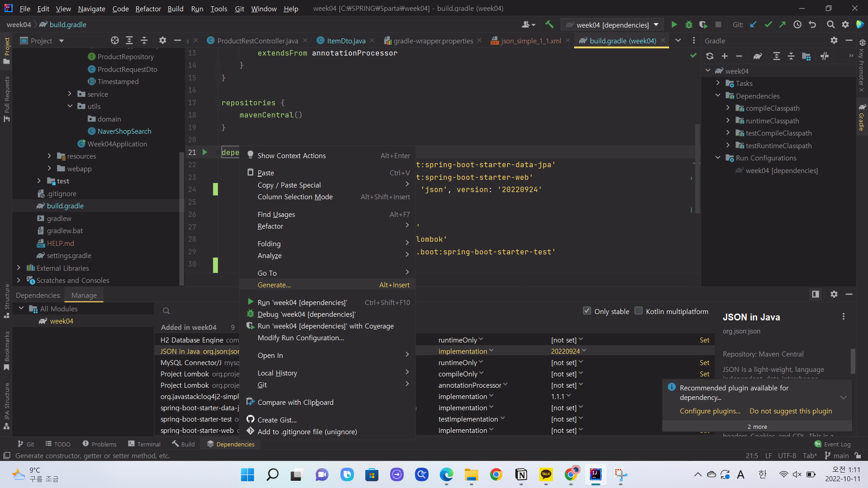This screenshot has width=868, height=488.
Task: Click Select Opened File target icon
Action: click(x=115, y=41)
